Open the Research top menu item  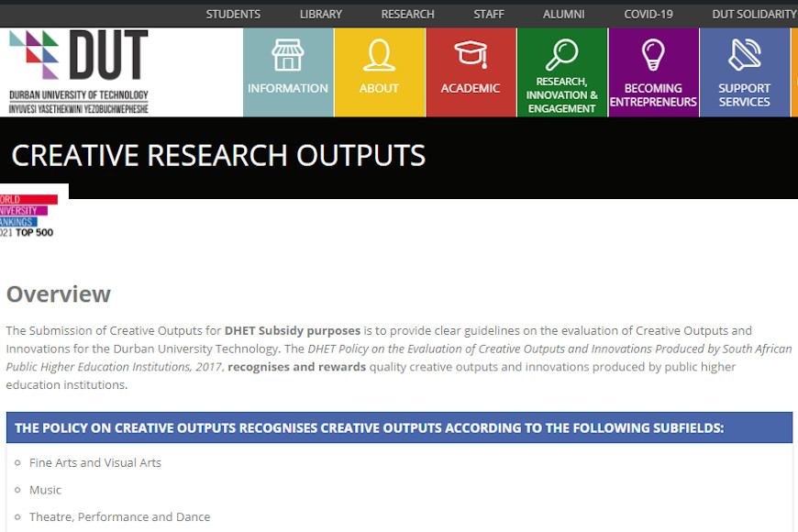[407, 15]
